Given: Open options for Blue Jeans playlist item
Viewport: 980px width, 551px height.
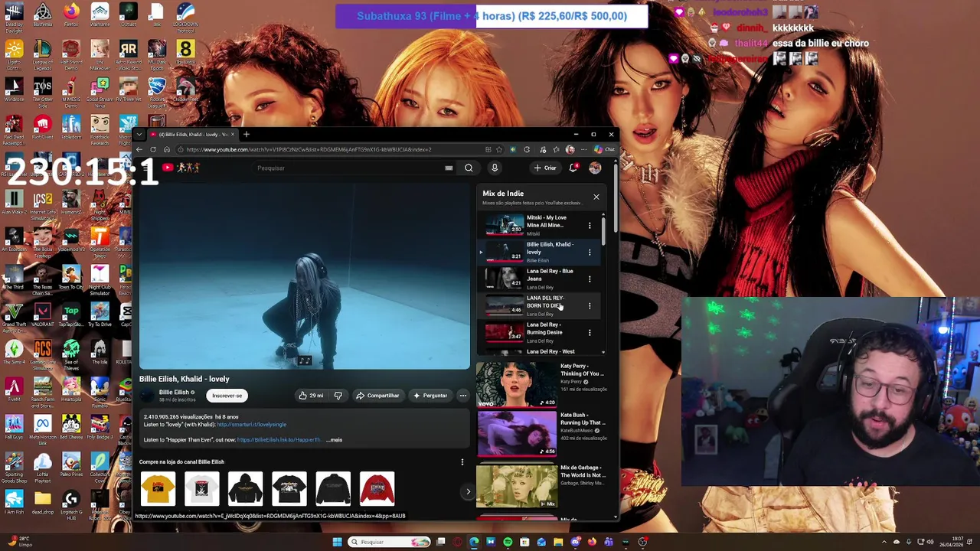Looking at the screenshot, I should 590,279.
